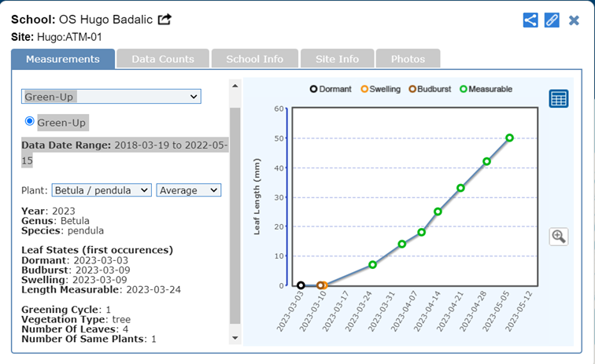
Task: Go to the Site Info tab
Action: pos(337,59)
